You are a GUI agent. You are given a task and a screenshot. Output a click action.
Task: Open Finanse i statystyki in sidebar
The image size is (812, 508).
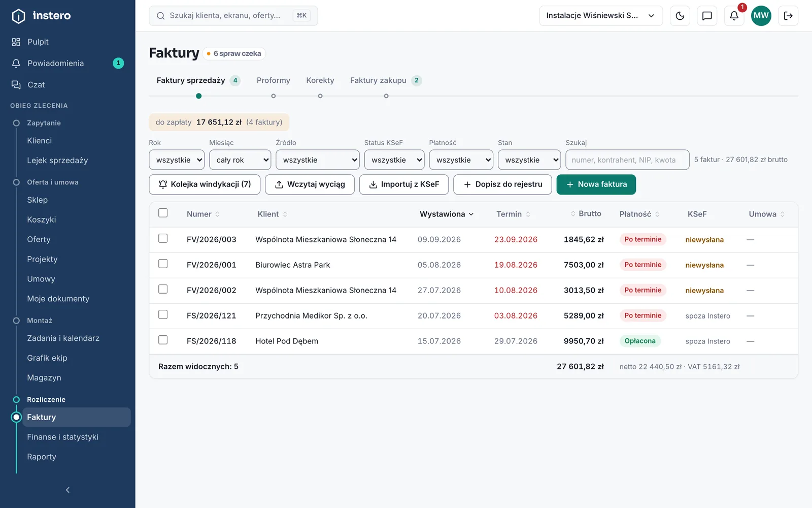point(63,437)
